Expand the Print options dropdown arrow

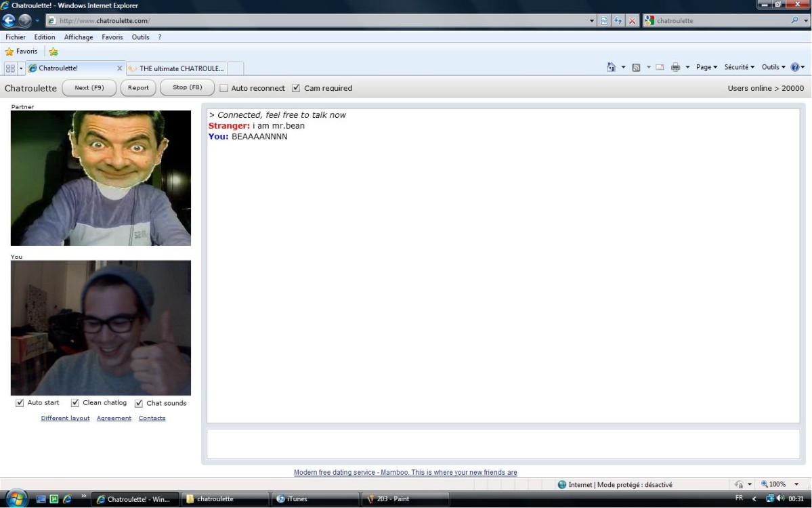click(x=687, y=67)
